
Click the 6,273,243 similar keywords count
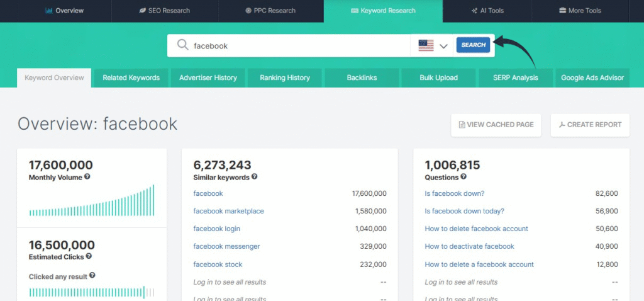[222, 166]
